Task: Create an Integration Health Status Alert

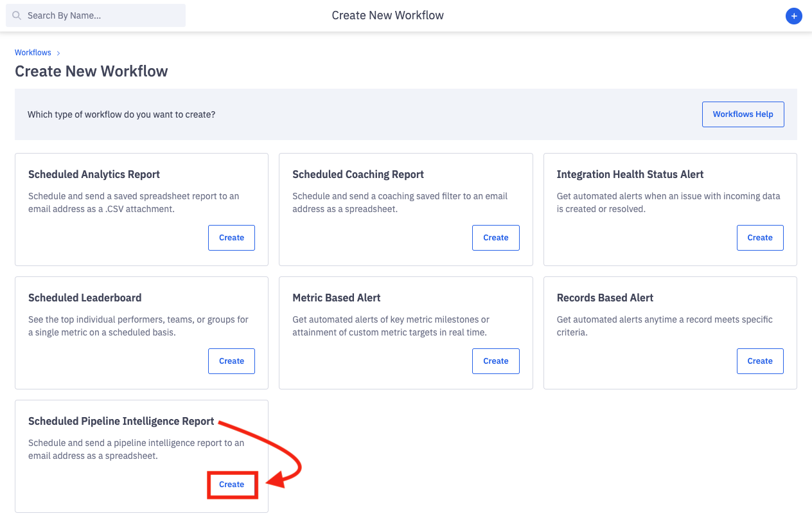Action: tap(760, 238)
